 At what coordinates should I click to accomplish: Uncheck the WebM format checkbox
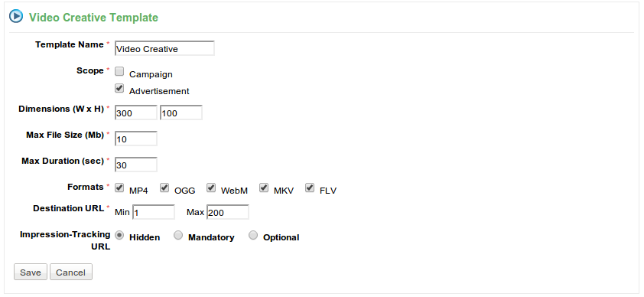[211, 188]
